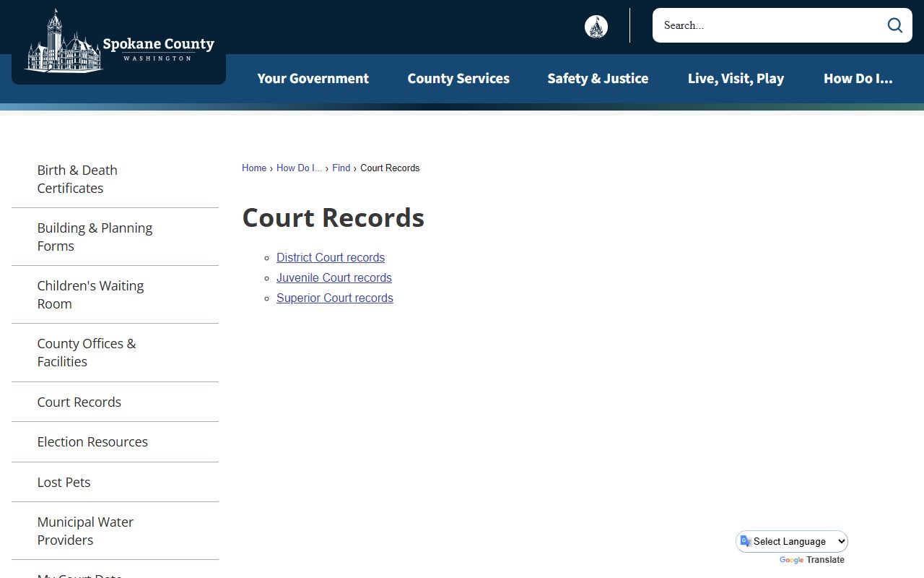Open District Court records link
The image size is (924, 578).
tap(331, 257)
